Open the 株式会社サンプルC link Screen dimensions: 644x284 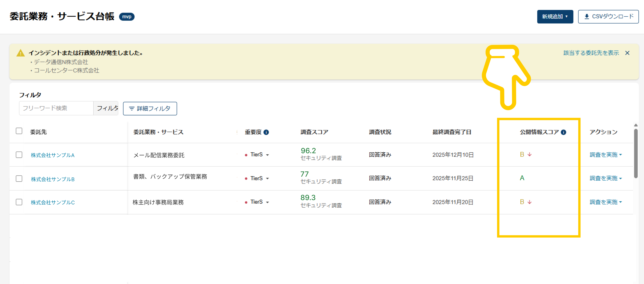[x=53, y=202]
